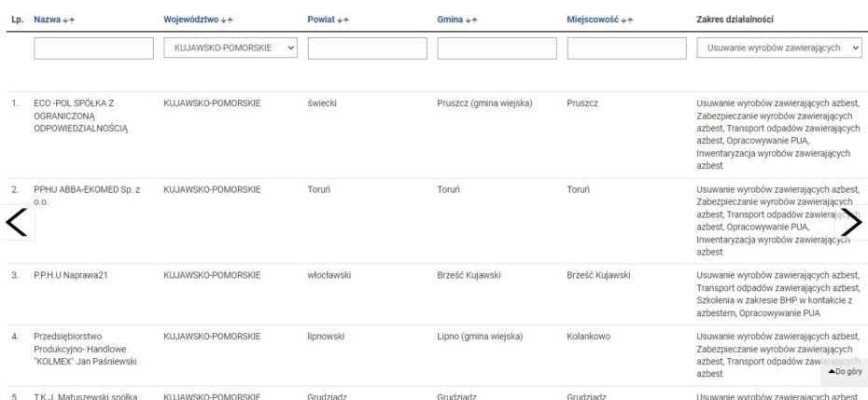Click the Województwo header link
Image resolution: width=868 pixels, height=400 pixels.
pos(191,20)
